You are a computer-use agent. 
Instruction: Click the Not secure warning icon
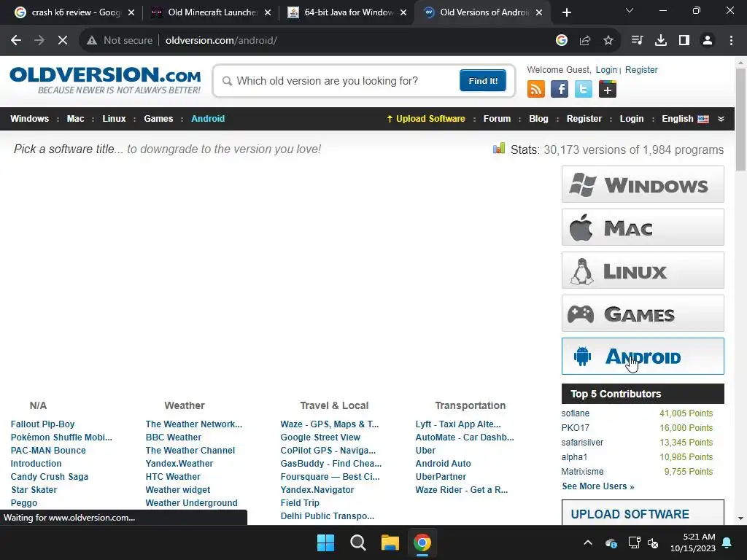tap(92, 41)
